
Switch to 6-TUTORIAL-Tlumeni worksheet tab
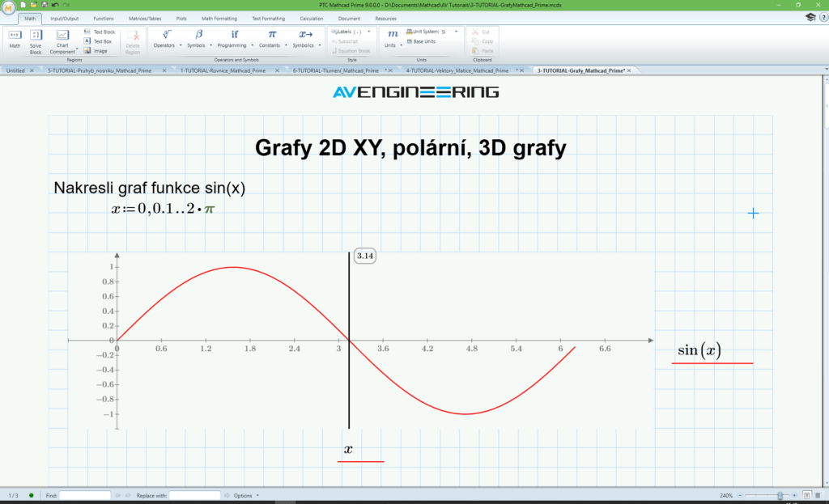336,70
